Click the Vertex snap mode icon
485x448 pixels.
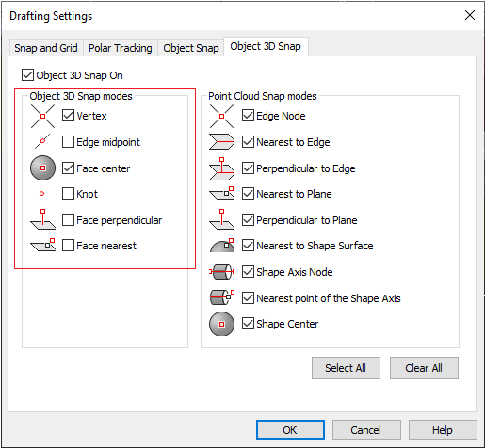tap(42, 116)
